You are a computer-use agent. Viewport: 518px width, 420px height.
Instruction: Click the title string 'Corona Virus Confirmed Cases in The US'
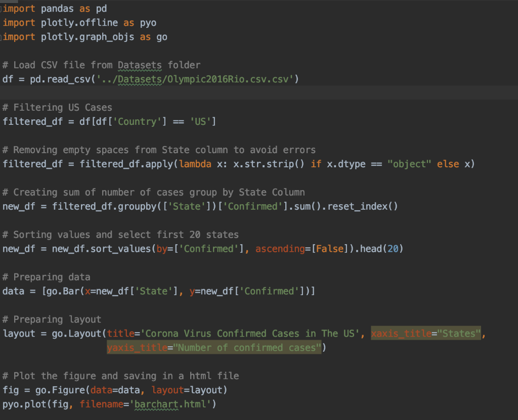(x=250, y=334)
